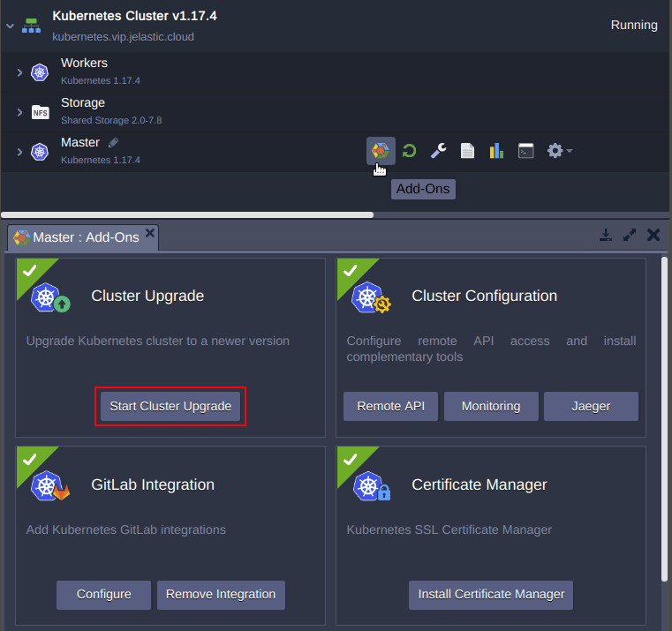Click the Master Kubernetes wheel icon
The image size is (672, 631).
(x=40, y=152)
